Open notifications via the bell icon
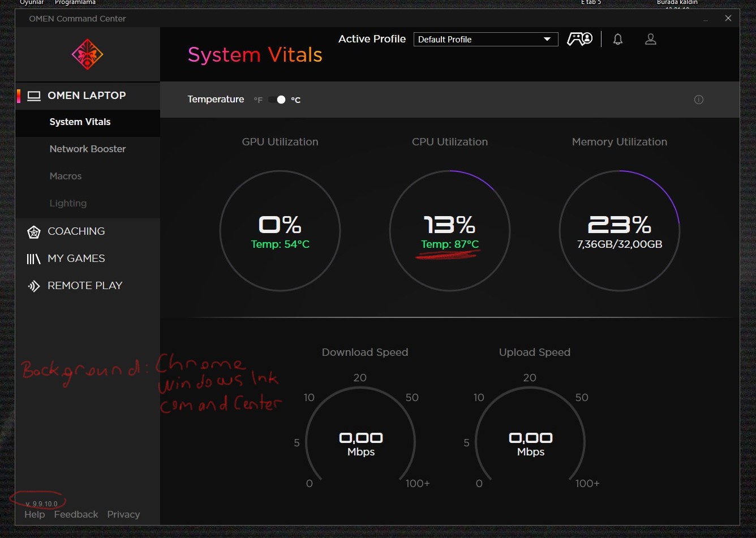Image resolution: width=756 pixels, height=538 pixels. click(x=617, y=39)
